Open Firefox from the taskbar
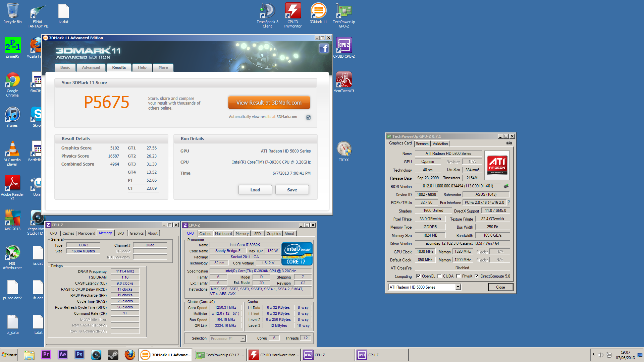The height and width of the screenshot is (362, 644). pos(130,355)
